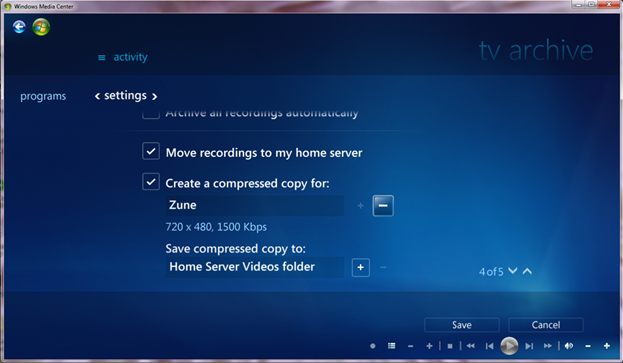This screenshot has width=623, height=363.
Task: Go back with the blue arrow button
Action: coord(19,27)
